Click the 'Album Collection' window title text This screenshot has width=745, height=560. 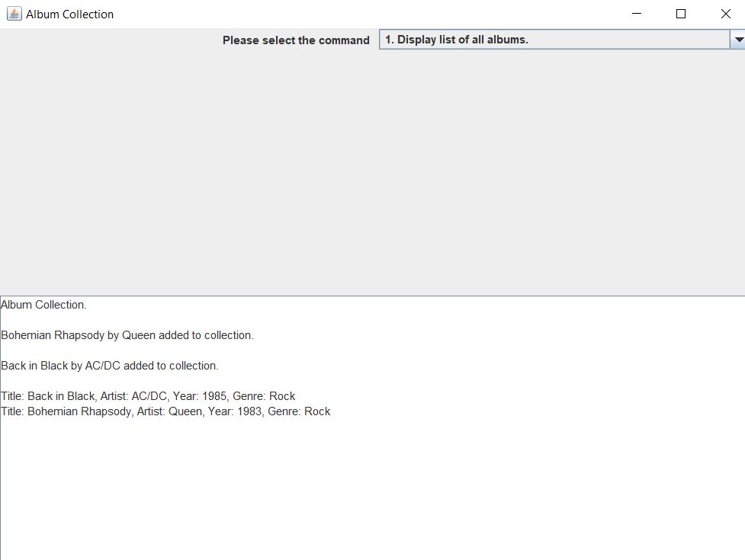pyautogui.click(x=70, y=14)
